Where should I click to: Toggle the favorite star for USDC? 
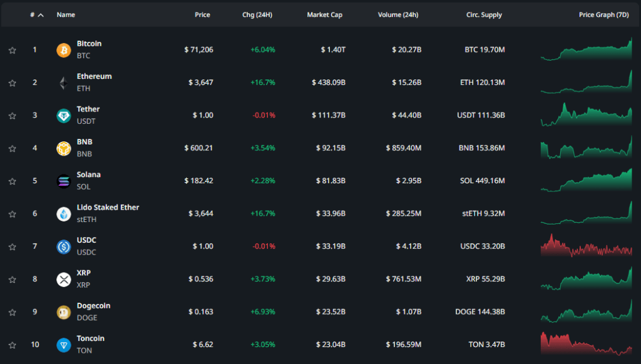tap(12, 246)
